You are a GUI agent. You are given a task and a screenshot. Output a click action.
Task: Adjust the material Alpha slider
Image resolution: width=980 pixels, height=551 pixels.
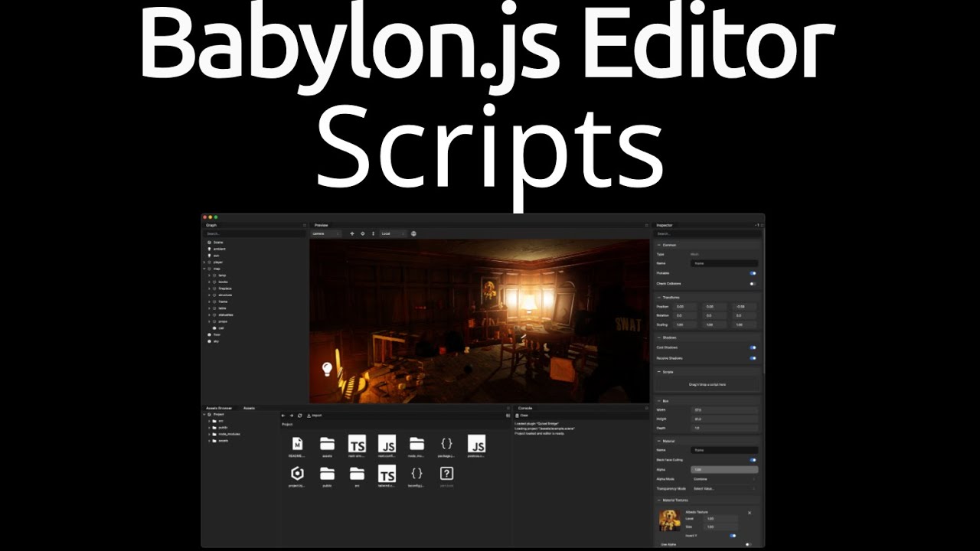(724, 469)
